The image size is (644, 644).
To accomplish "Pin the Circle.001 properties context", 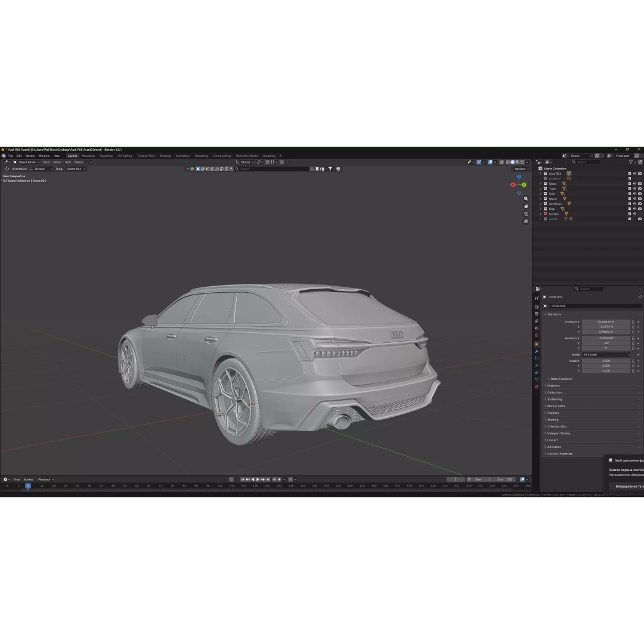I will pyautogui.click(x=640, y=297).
